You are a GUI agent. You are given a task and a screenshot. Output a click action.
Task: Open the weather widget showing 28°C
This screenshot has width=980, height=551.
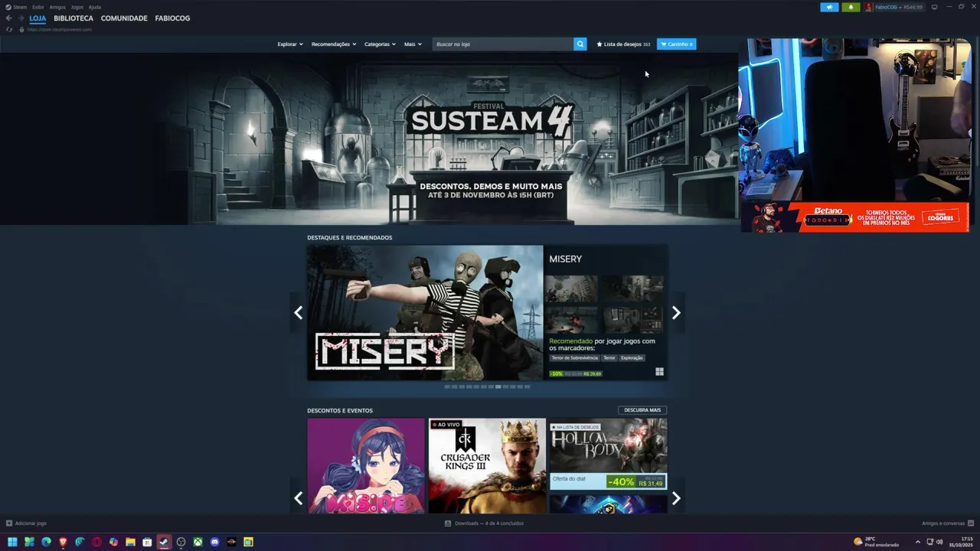point(877,542)
